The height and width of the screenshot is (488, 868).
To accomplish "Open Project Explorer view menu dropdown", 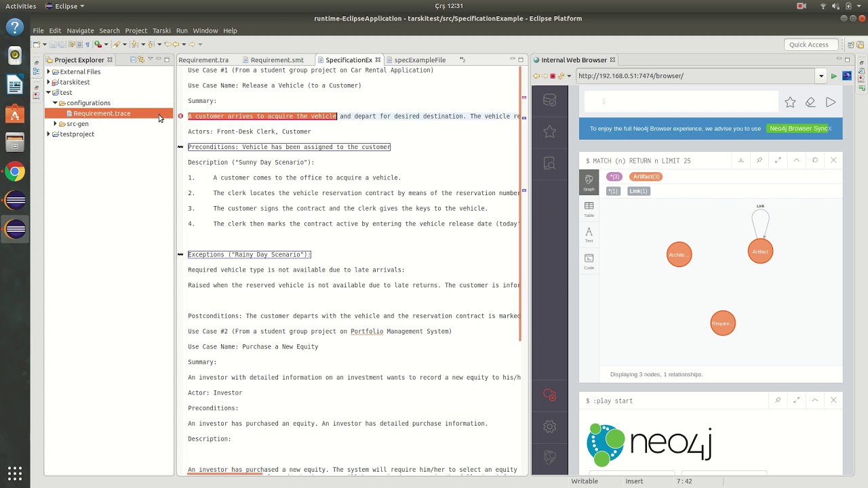I will click(x=151, y=60).
